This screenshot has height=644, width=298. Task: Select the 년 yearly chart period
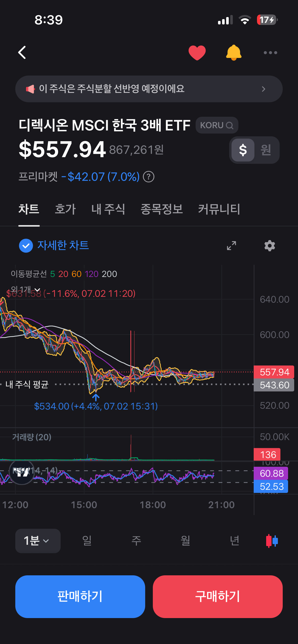click(235, 541)
